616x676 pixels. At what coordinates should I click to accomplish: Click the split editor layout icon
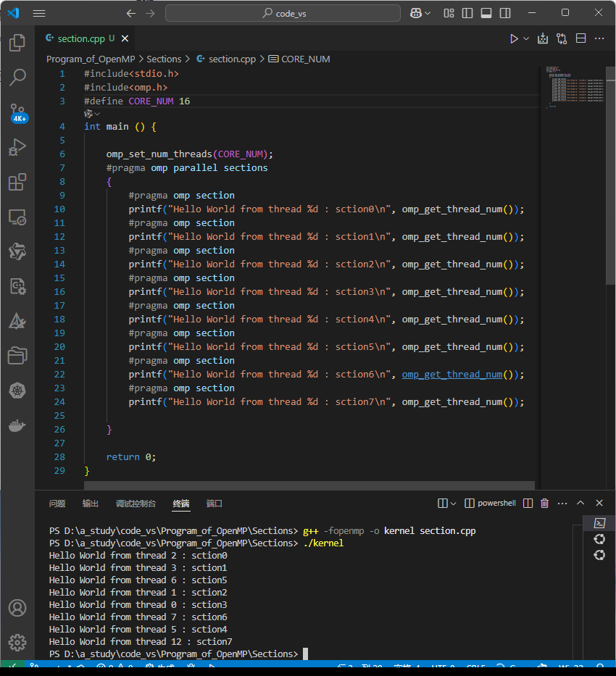(x=580, y=38)
